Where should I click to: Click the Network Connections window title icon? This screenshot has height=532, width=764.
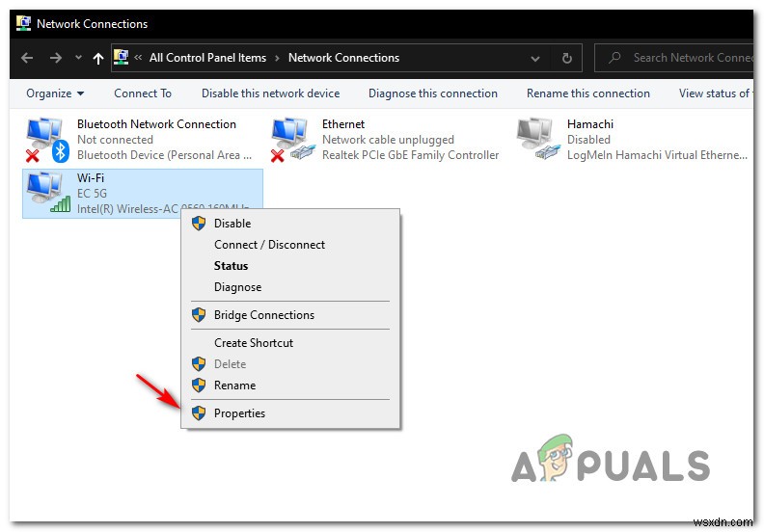click(x=23, y=23)
